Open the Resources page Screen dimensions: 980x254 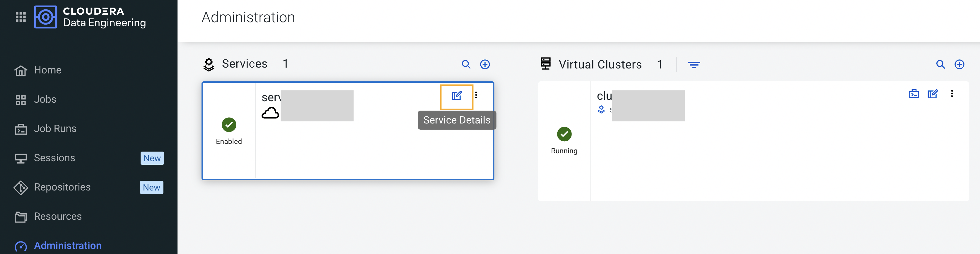click(x=57, y=216)
